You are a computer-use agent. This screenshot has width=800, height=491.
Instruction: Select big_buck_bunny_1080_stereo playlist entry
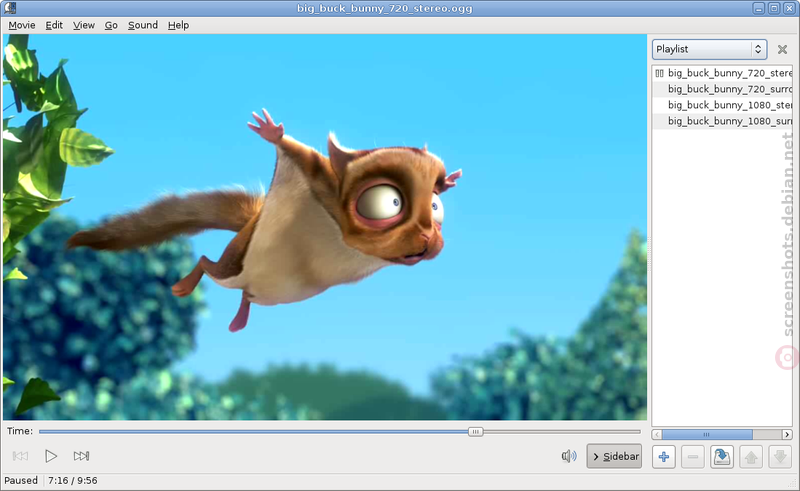(722, 105)
